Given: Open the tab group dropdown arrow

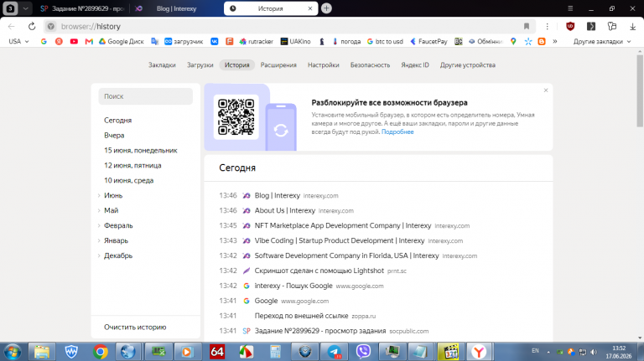Looking at the screenshot, I should click(x=25, y=8).
